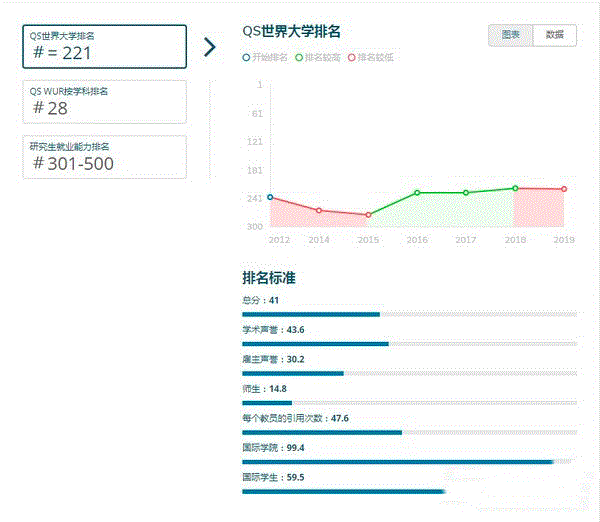Switch to the 数据 data tab

click(x=554, y=35)
